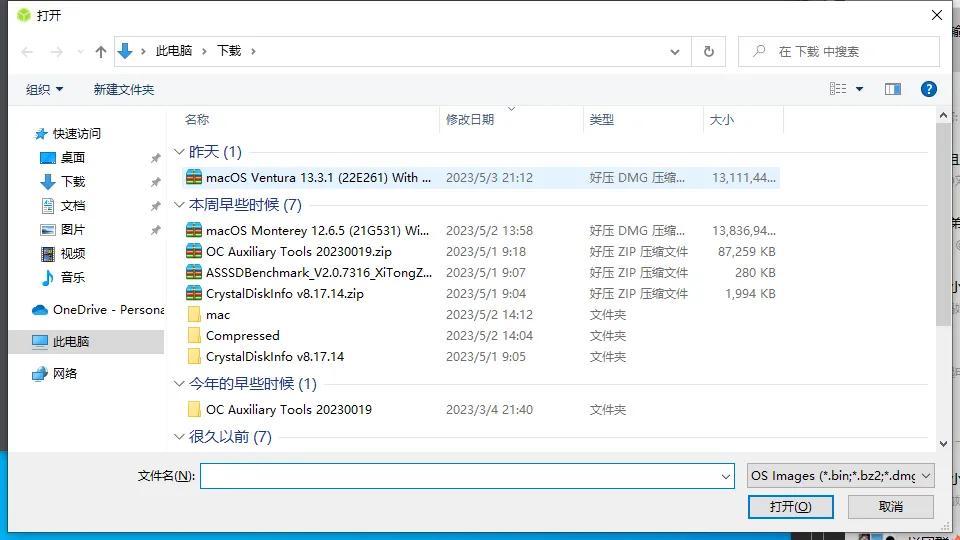This screenshot has width=960, height=540.
Task: Select the OC Auxiliary Tools 20230019 folder icon
Action: click(194, 410)
